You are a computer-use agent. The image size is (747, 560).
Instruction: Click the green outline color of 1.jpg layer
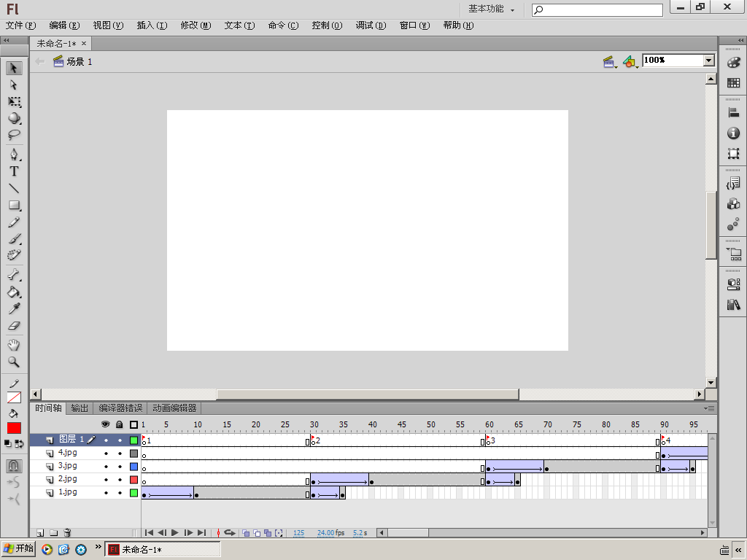point(134,493)
